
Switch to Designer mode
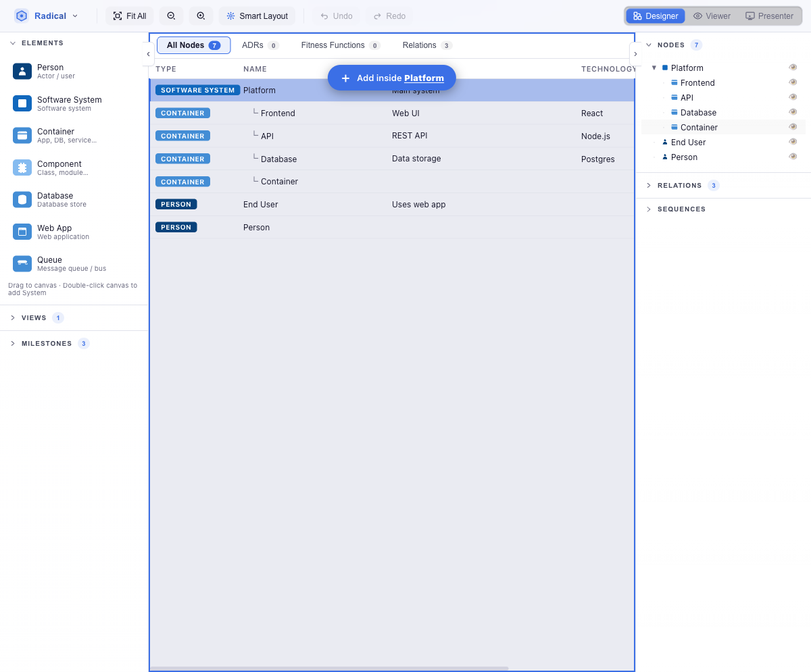tap(656, 16)
